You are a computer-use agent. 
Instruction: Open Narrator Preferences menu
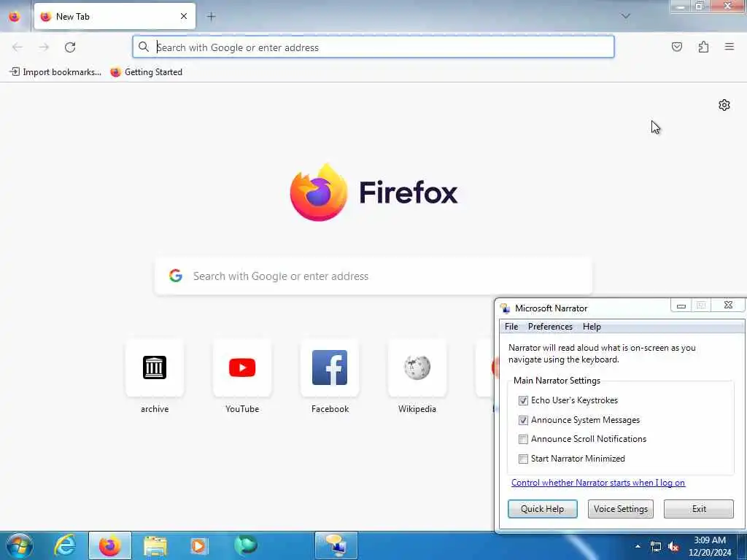click(550, 327)
